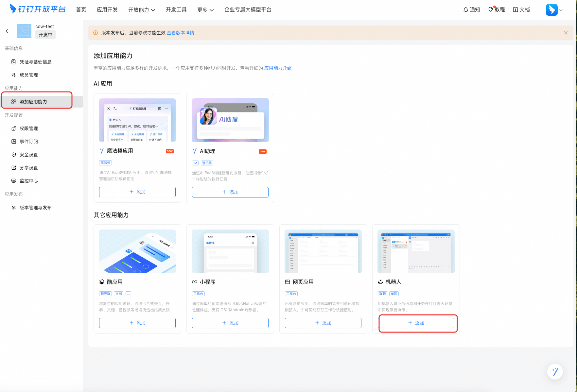Viewport: 577px width, 392px height.
Task: Click the 单聊 tag on 机器人 card
Action: pyautogui.click(x=394, y=294)
